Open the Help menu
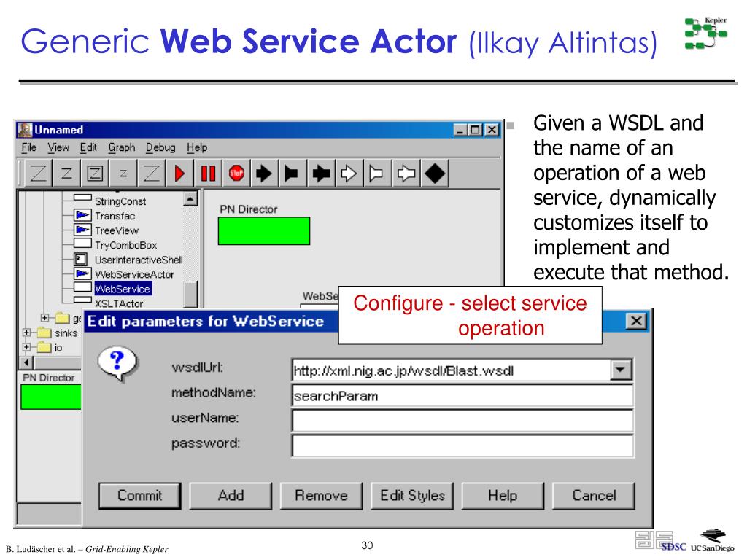Image resolution: width=747 pixels, height=560 pixels. (x=197, y=147)
